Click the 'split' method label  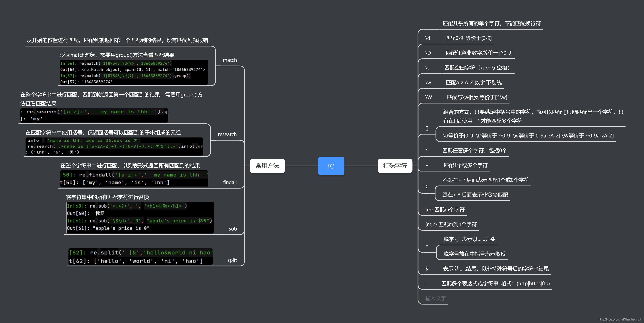point(232,260)
